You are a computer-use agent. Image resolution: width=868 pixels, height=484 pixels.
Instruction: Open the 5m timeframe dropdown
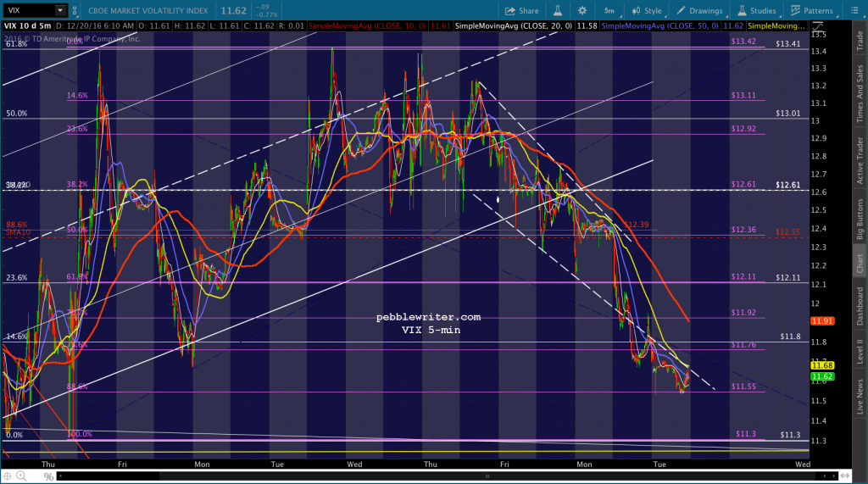coord(610,10)
